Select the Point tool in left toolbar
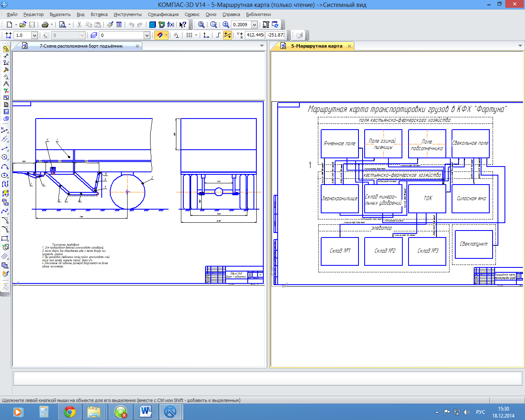 click(x=5, y=130)
